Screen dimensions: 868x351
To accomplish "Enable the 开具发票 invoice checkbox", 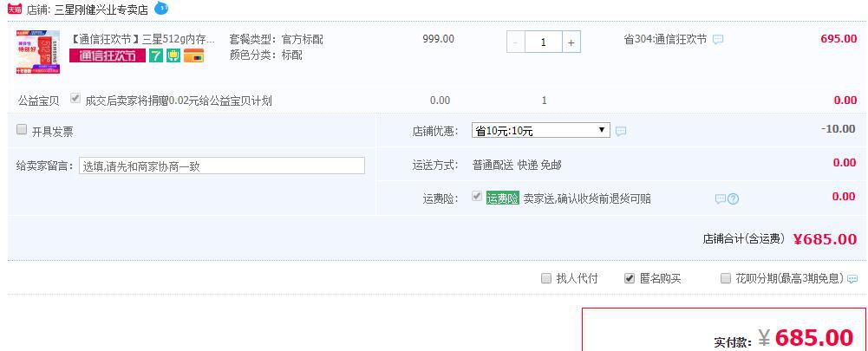I will pyautogui.click(x=22, y=129).
